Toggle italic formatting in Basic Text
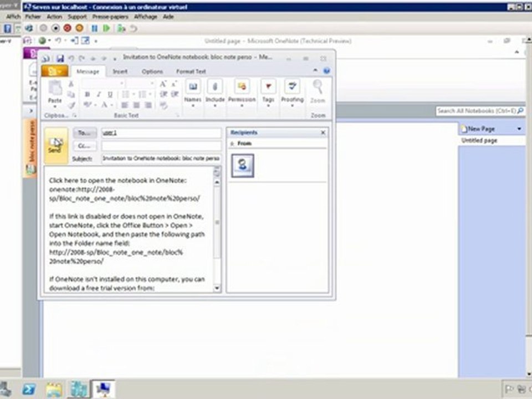Image resolution: width=532 pixels, height=399 pixels. (x=99, y=94)
